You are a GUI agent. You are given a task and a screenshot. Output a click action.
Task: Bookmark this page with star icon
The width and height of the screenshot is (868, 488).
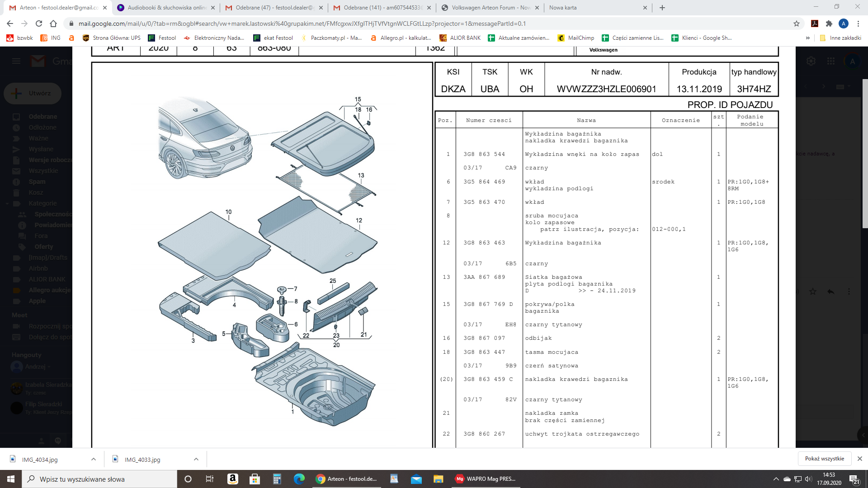(x=797, y=23)
